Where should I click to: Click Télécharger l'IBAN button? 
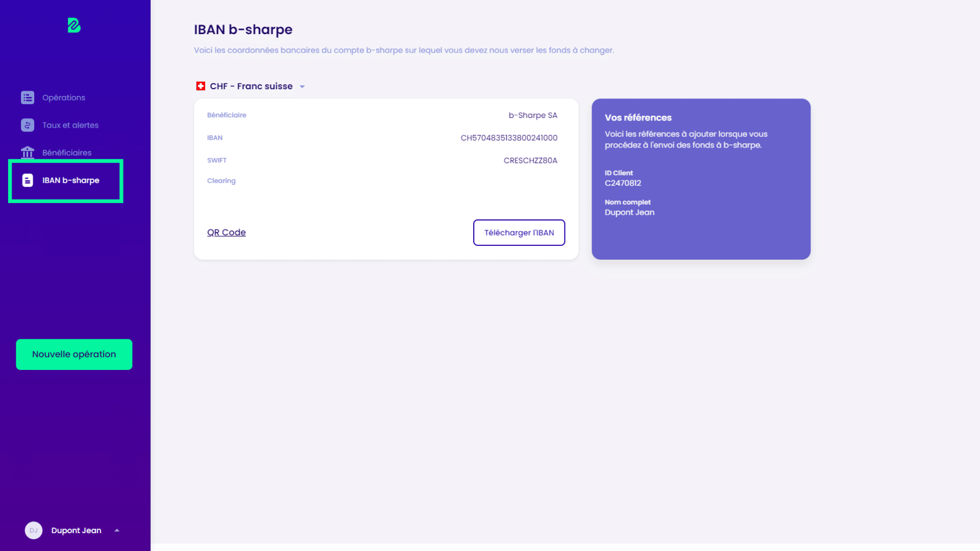519,233
